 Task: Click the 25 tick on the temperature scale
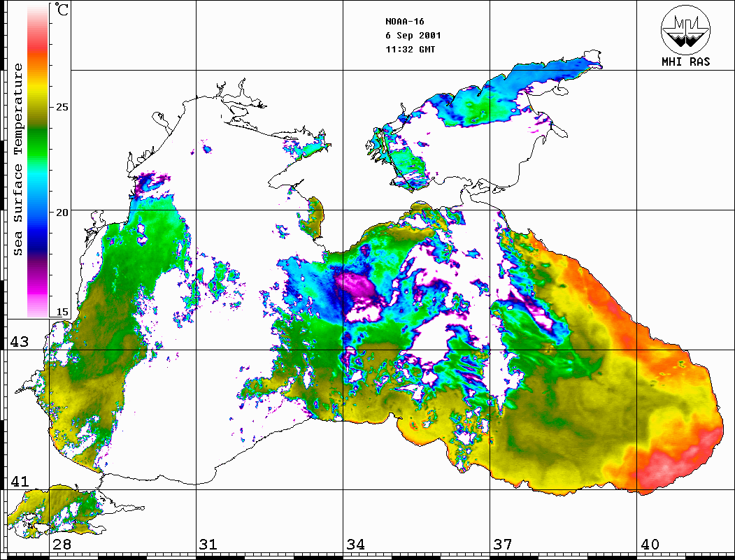(62, 107)
